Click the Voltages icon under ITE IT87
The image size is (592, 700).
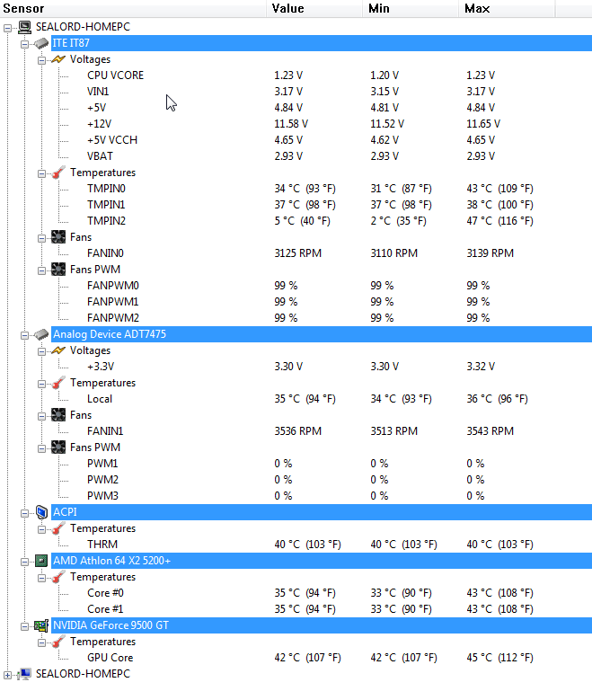pos(58,59)
